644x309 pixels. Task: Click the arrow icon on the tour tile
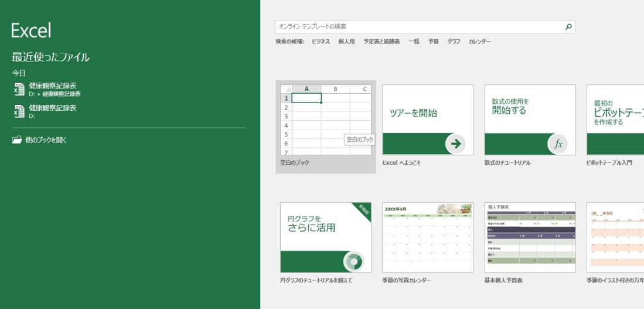pyautogui.click(x=455, y=144)
